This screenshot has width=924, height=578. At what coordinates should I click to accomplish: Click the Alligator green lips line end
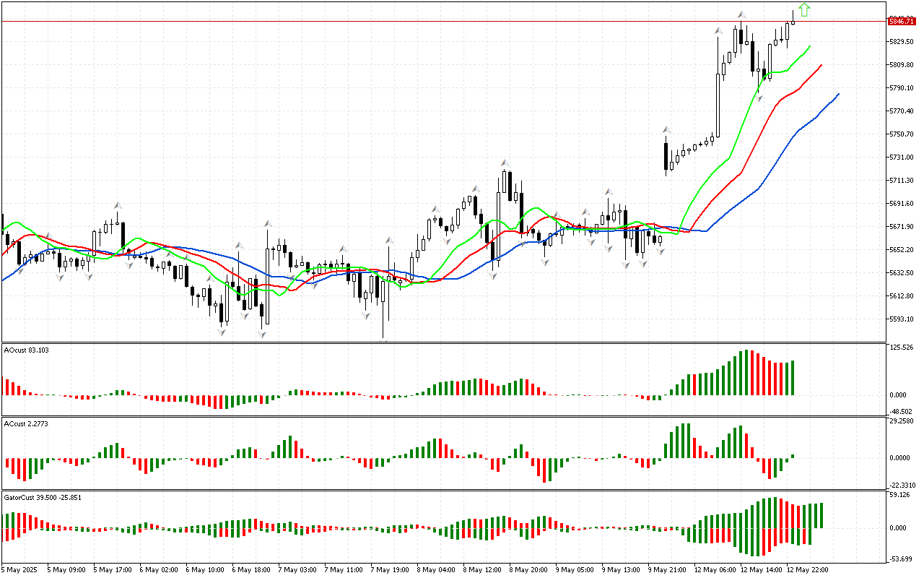pyautogui.click(x=809, y=46)
